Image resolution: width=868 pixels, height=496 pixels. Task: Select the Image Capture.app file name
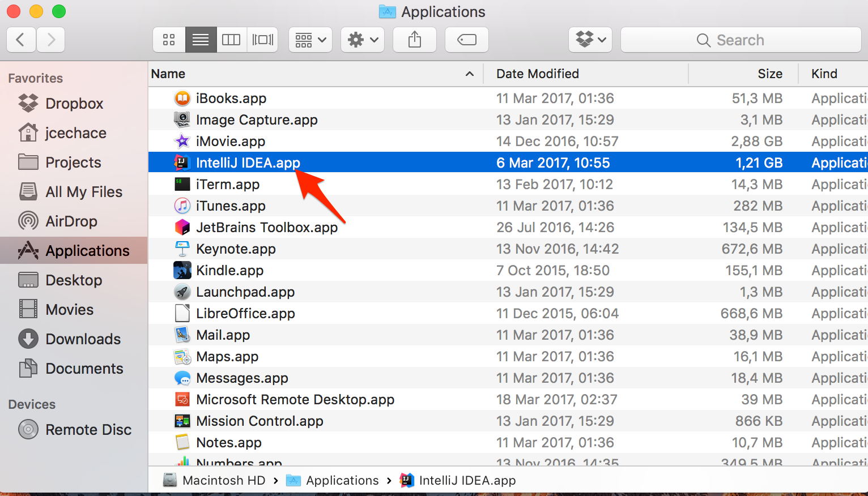[257, 119]
